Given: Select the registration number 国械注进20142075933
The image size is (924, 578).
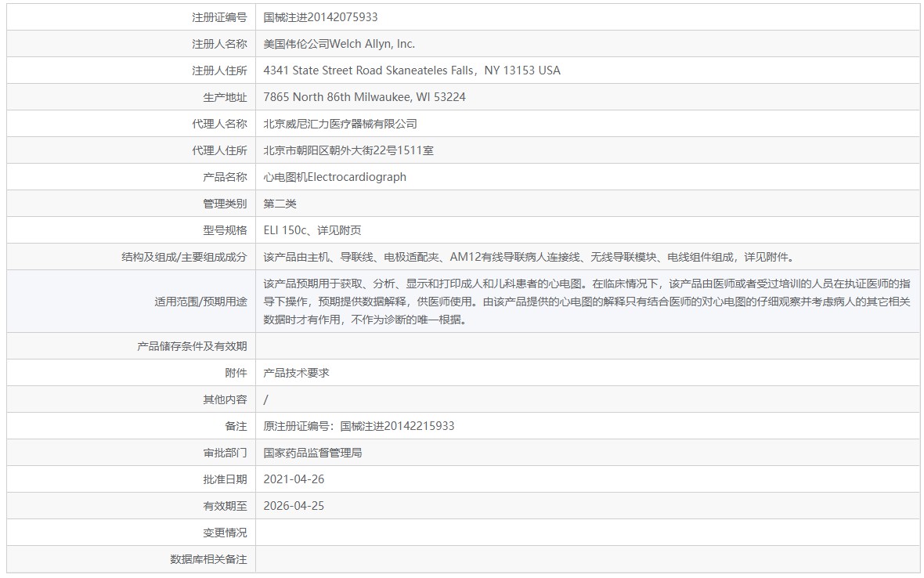Looking at the screenshot, I should pyautogui.click(x=320, y=17).
